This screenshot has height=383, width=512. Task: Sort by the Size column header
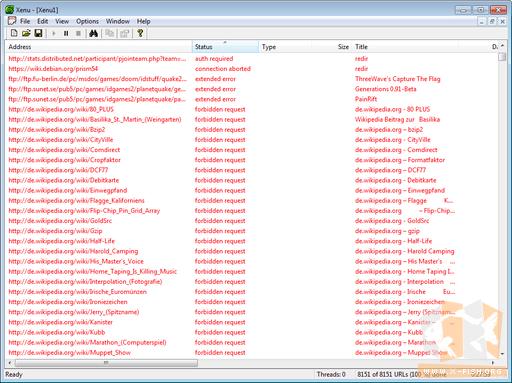point(332,47)
